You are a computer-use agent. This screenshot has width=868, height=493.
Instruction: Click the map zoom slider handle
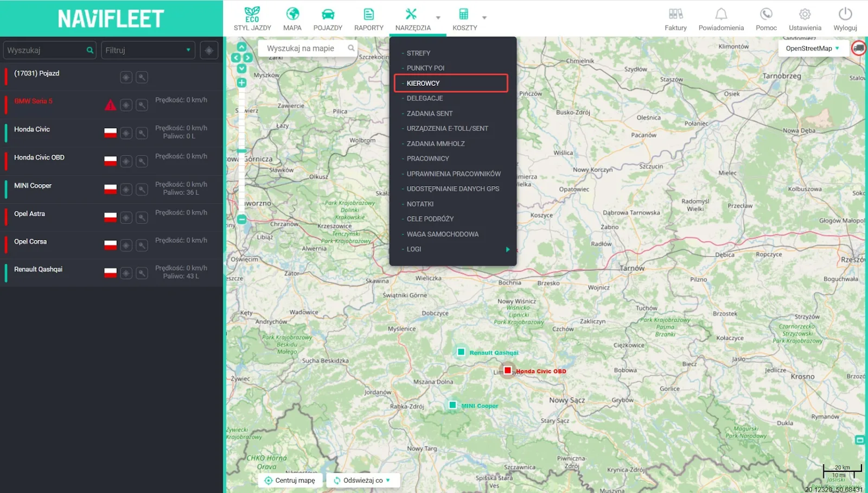[x=242, y=150]
